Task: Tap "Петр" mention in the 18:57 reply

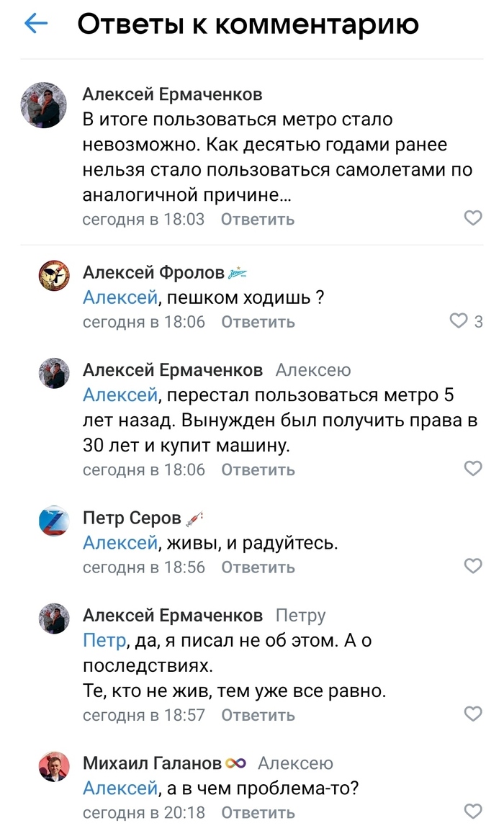Action: 104,641
